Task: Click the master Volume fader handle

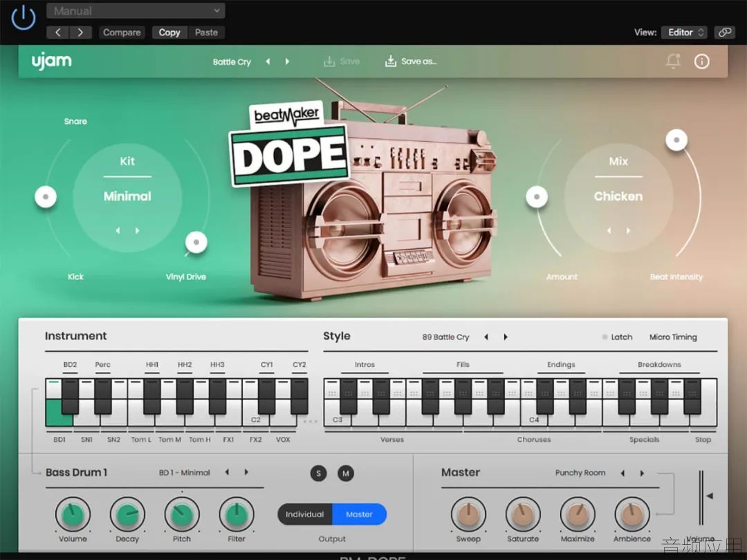Action: tap(710, 496)
